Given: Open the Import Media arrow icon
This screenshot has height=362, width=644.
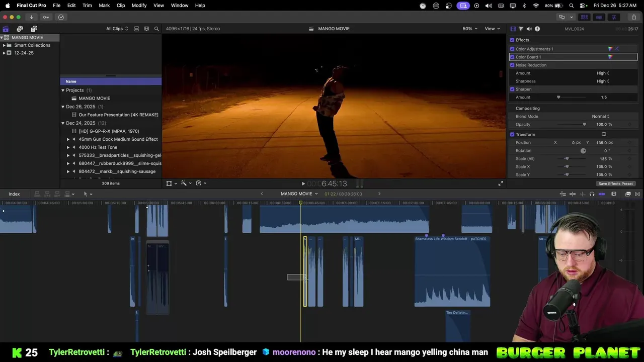Looking at the screenshot, I should click(x=31, y=17).
